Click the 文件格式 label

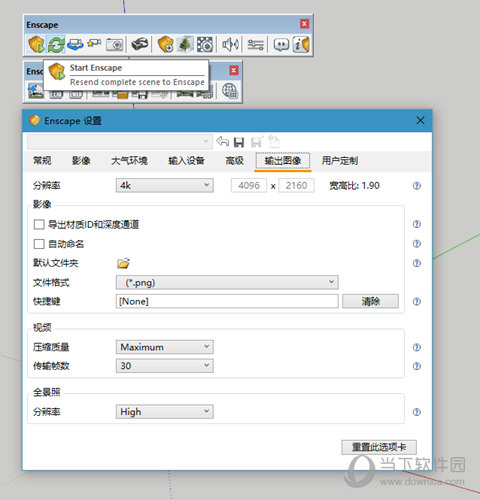coord(51,283)
